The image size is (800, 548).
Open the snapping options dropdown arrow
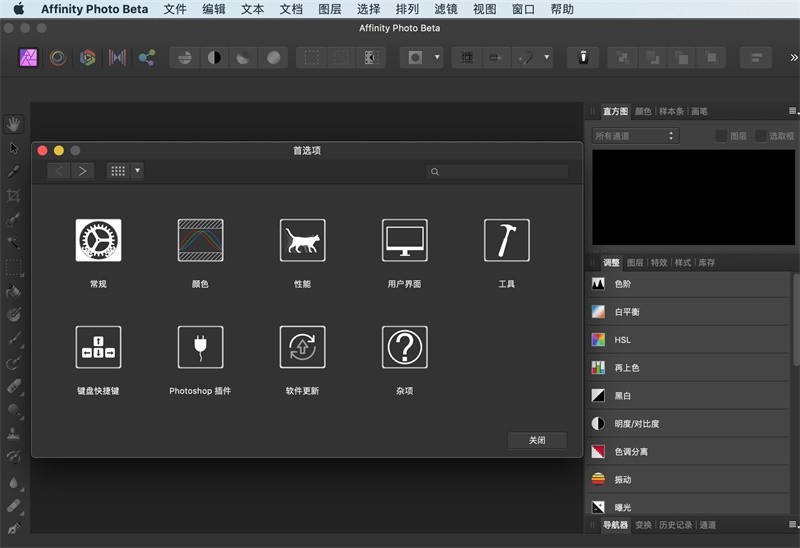click(547, 57)
